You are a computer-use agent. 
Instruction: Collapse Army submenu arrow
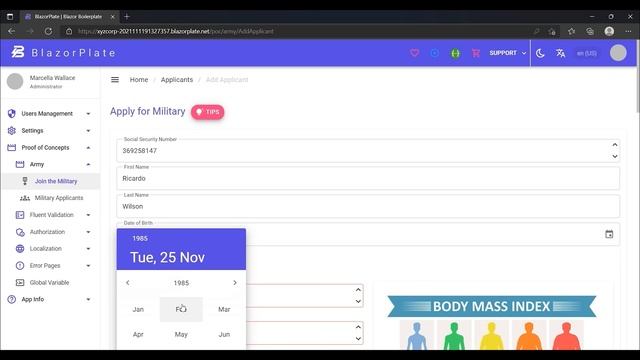88,164
